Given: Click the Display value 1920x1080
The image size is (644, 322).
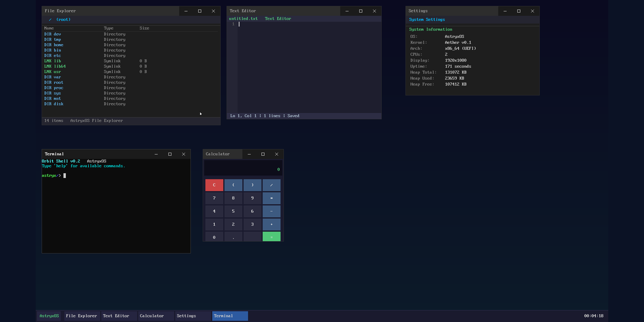Looking at the screenshot, I should [x=456, y=60].
